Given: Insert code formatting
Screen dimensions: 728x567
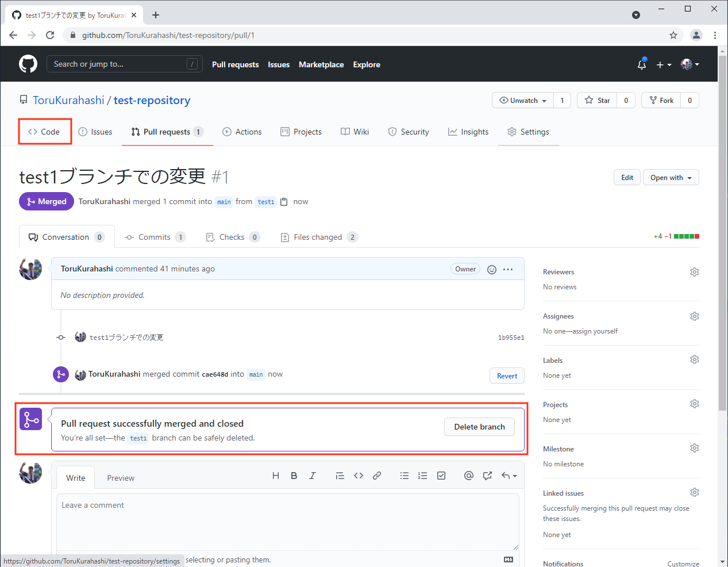Looking at the screenshot, I should (x=359, y=476).
